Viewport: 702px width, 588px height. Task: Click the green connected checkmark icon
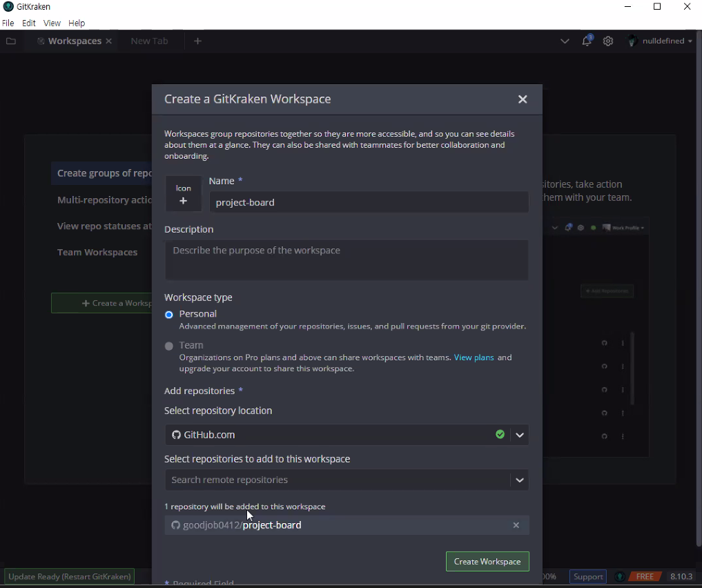click(500, 434)
